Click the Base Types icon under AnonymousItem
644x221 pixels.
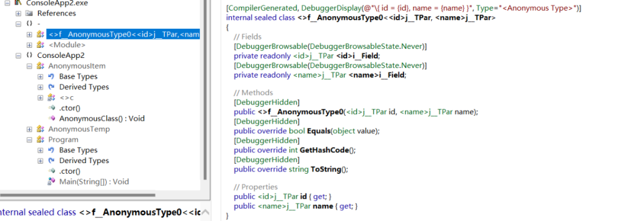51,76
